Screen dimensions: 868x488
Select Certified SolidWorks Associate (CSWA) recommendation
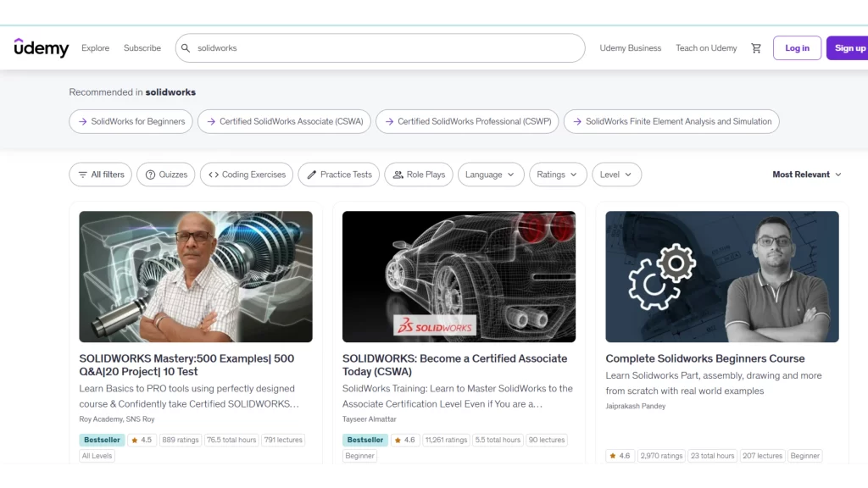pyautogui.click(x=284, y=121)
